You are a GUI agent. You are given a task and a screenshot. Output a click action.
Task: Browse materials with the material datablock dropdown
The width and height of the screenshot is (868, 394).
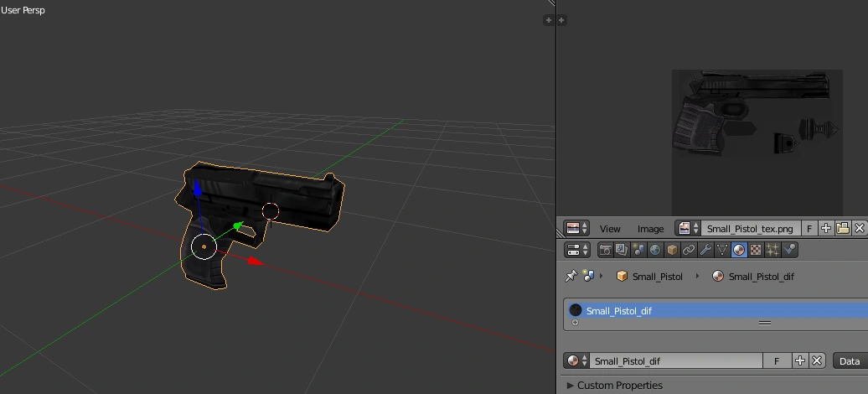[x=576, y=360]
